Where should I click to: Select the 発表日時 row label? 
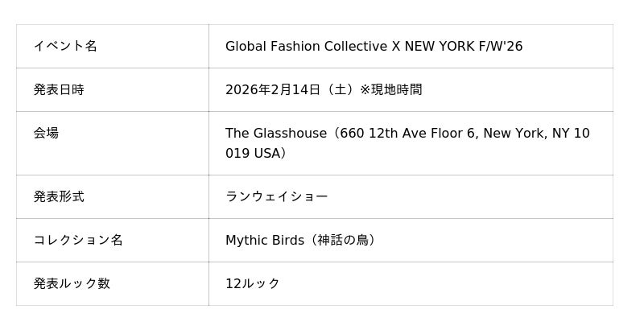click(x=59, y=90)
